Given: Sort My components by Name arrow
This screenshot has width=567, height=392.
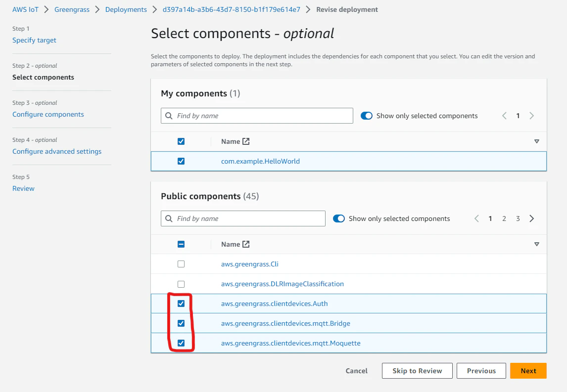Looking at the screenshot, I should (537, 141).
